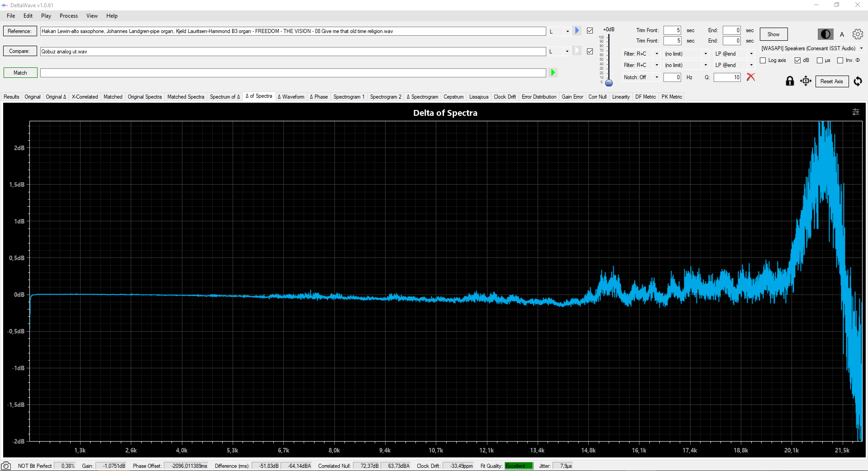868x471 pixels.
Task: Toggle dark theme with half-circle icon
Action: [825, 34]
